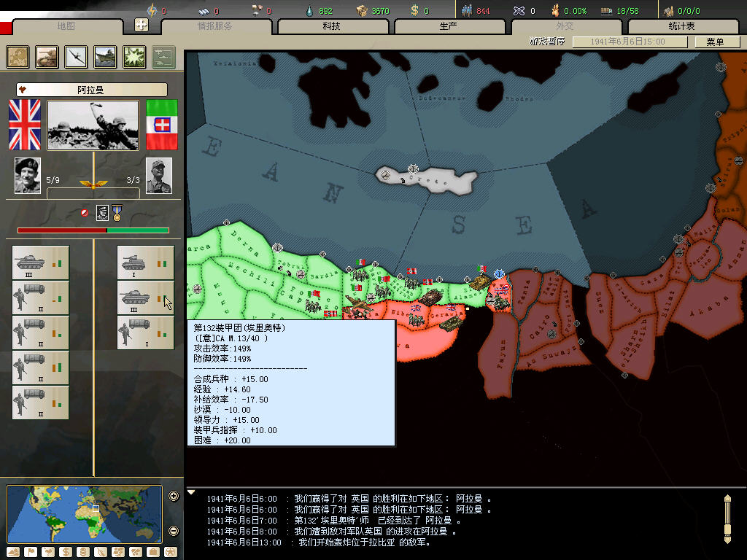Select the British commander portrait

pos(28,176)
